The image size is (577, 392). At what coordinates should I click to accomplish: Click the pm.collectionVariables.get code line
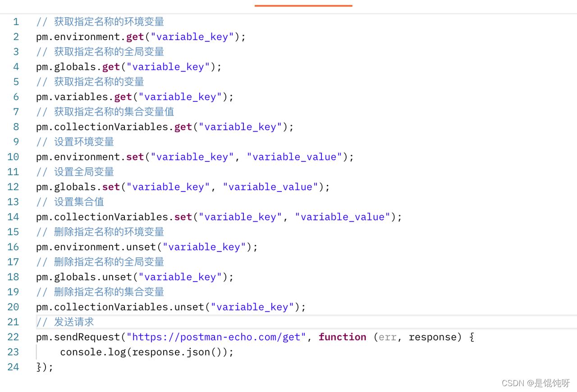[165, 127]
